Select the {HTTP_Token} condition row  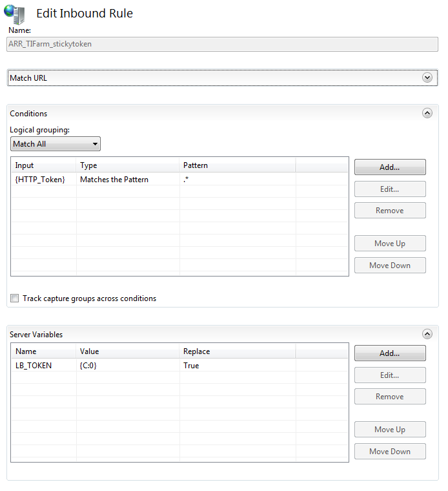(x=179, y=180)
